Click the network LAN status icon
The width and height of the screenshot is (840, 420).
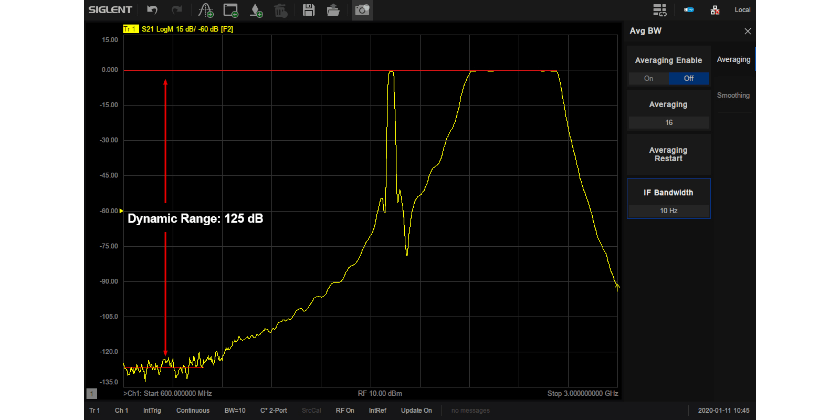[x=714, y=10]
